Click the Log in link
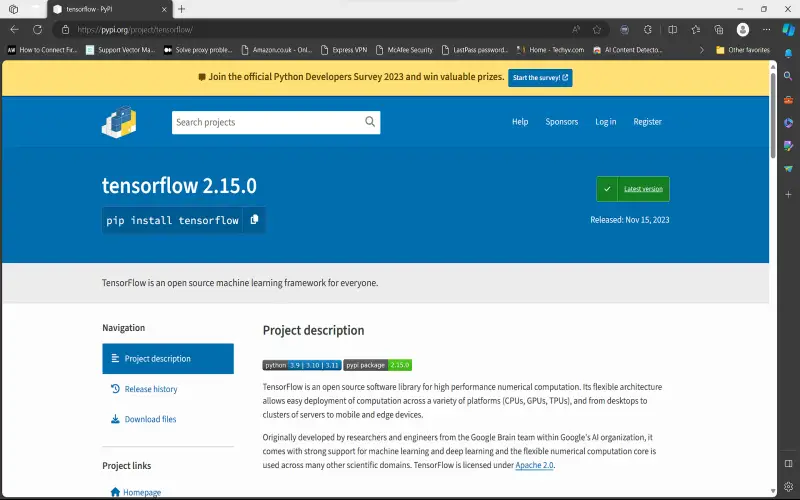 606,121
